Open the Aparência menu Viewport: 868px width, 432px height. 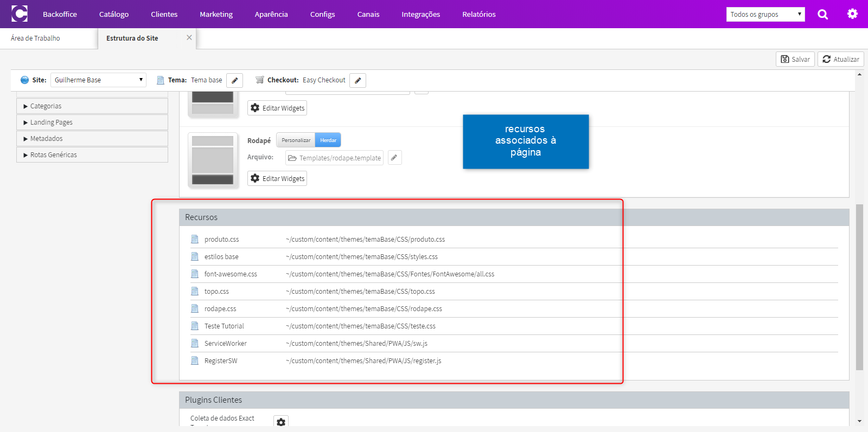(x=271, y=14)
